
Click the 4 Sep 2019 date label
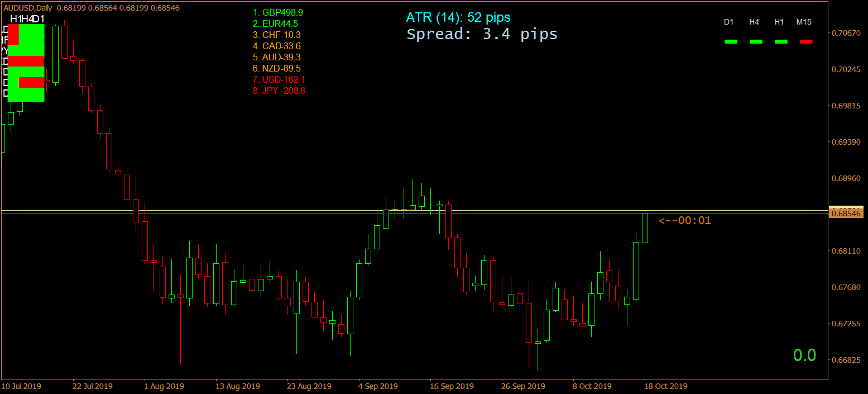click(378, 386)
